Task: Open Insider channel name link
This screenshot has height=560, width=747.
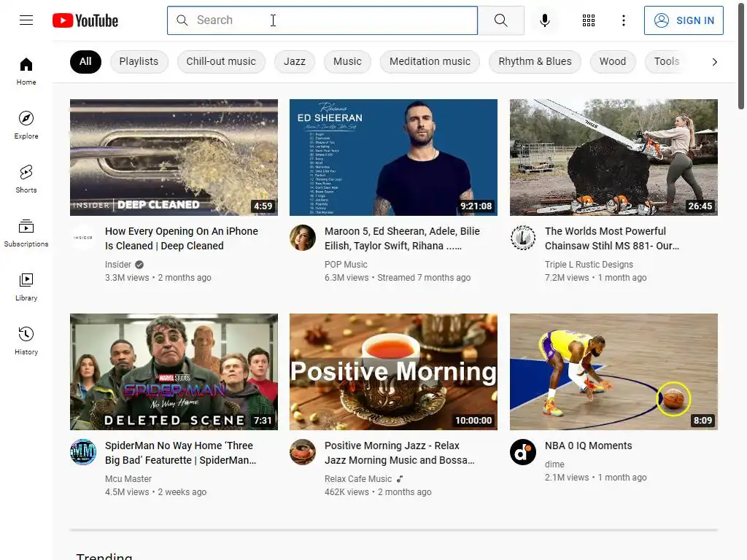Action: [117, 265]
